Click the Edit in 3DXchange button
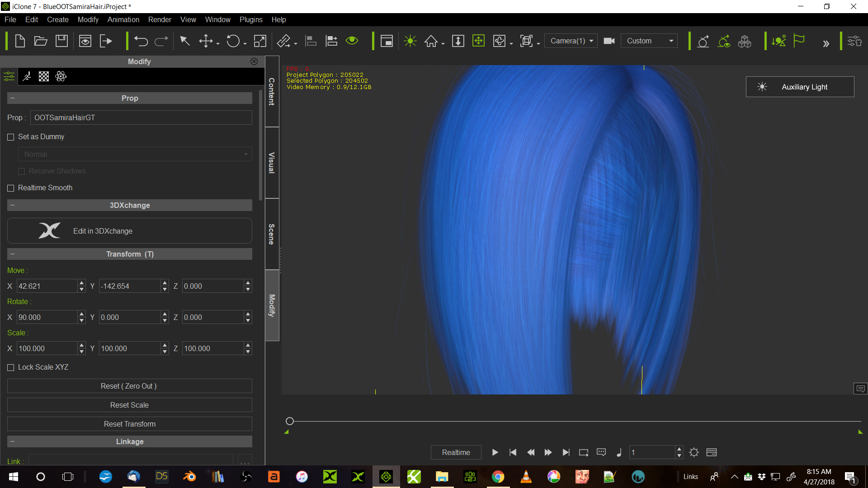The height and width of the screenshot is (488, 868). [129, 231]
